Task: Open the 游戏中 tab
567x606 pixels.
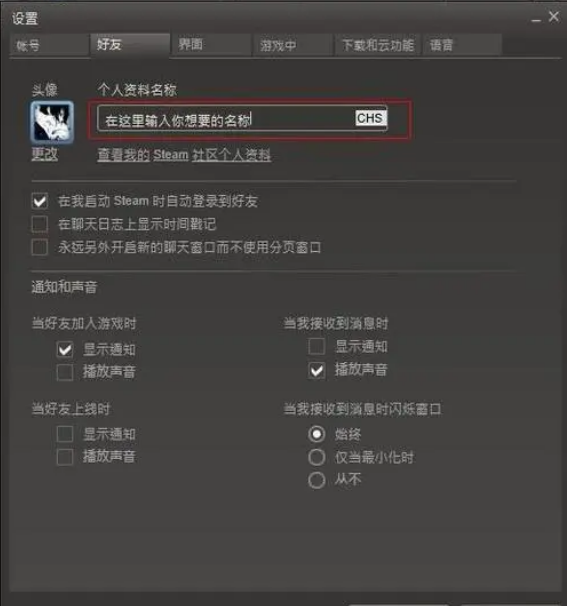Action: 293,46
